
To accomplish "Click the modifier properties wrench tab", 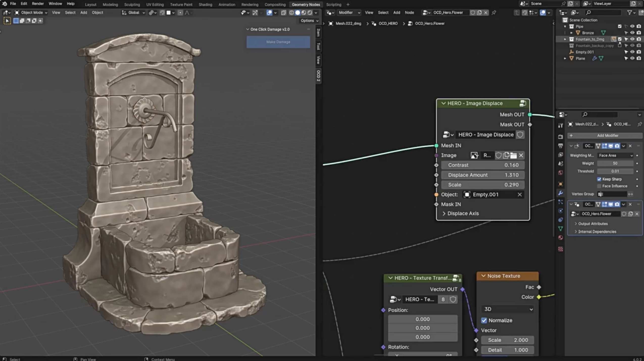I will point(560,193).
